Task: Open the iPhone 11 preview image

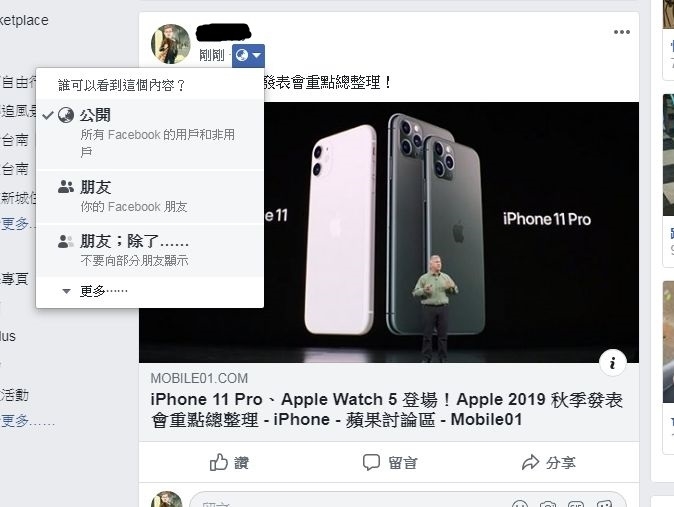Action: pos(389,232)
